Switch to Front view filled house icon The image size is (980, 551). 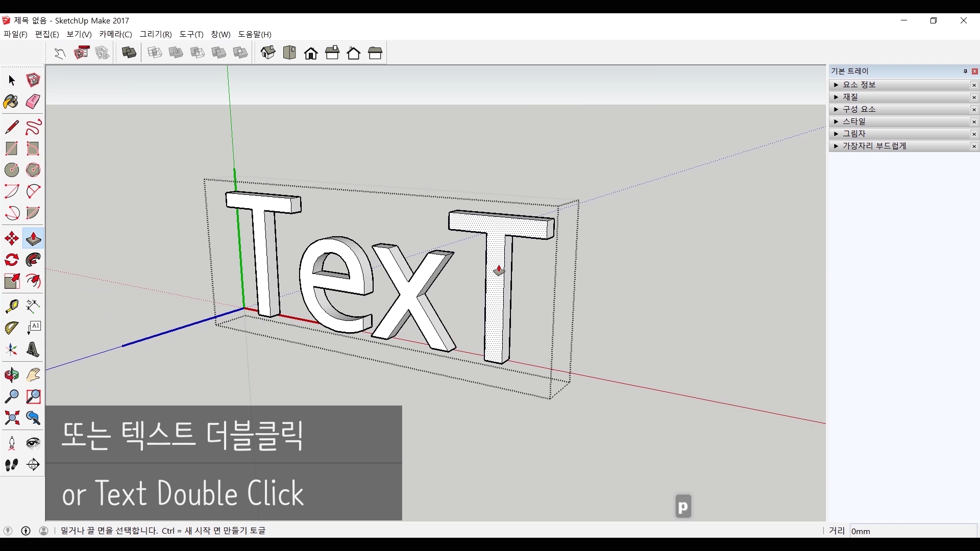[311, 53]
